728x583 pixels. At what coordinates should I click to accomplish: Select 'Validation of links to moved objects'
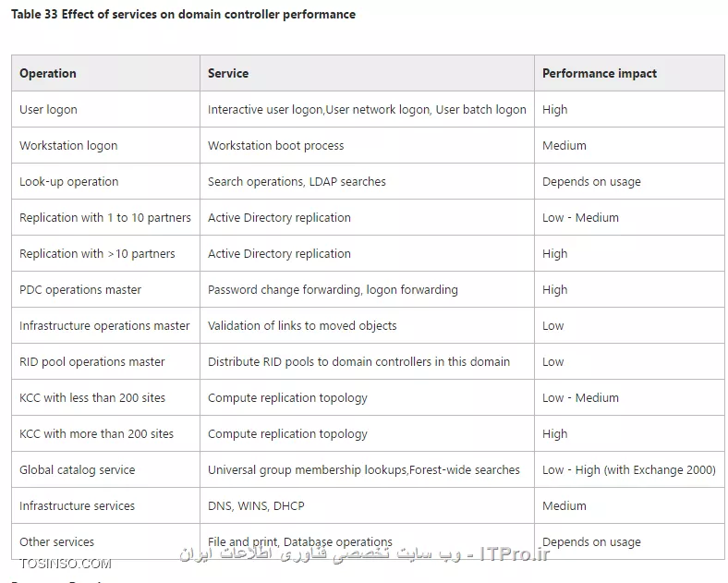click(x=302, y=326)
